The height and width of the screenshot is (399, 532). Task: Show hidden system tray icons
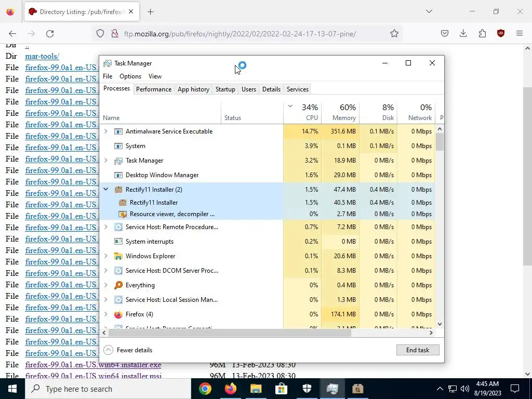tap(440, 389)
